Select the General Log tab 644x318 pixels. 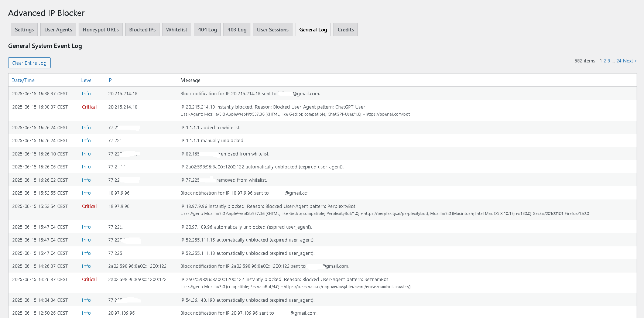coord(313,30)
